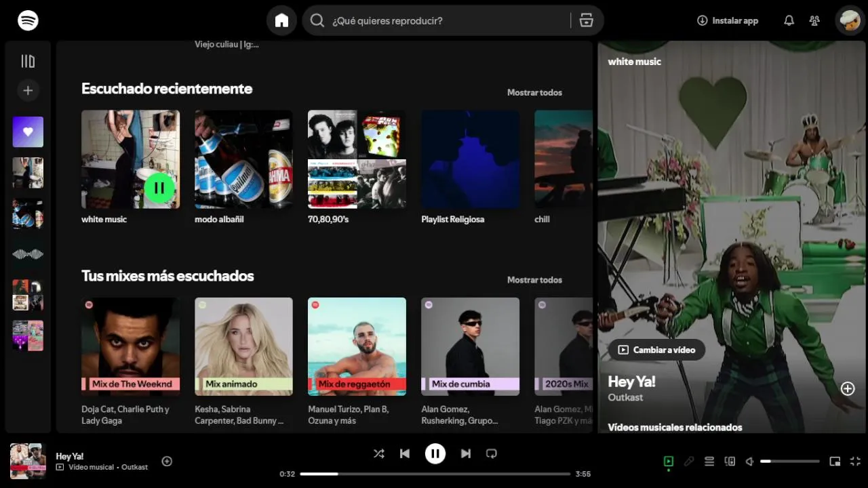
Task: Open connect to a device icon
Action: pyautogui.click(x=730, y=462)
